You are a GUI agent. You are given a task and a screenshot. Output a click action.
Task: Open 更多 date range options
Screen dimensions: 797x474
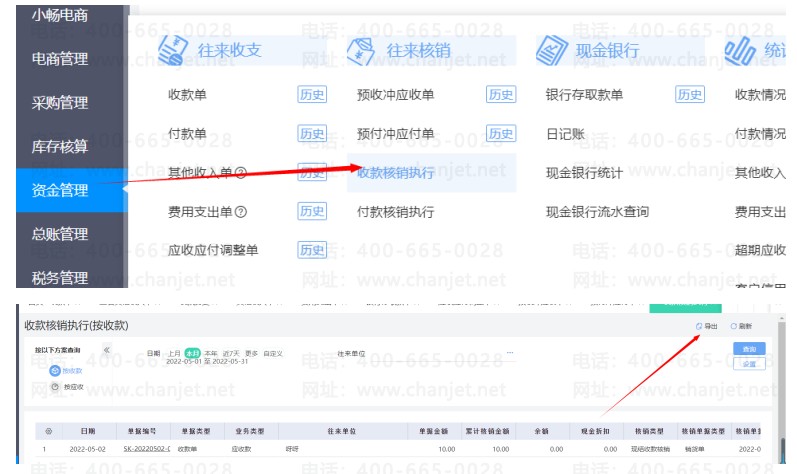[x=251, y=353]
